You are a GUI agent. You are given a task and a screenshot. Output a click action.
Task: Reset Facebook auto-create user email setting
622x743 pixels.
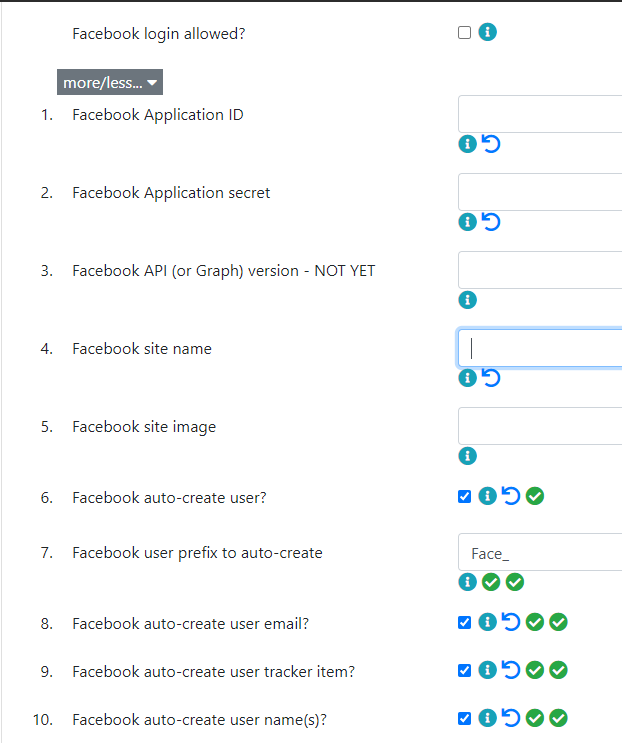coord(511,622)
